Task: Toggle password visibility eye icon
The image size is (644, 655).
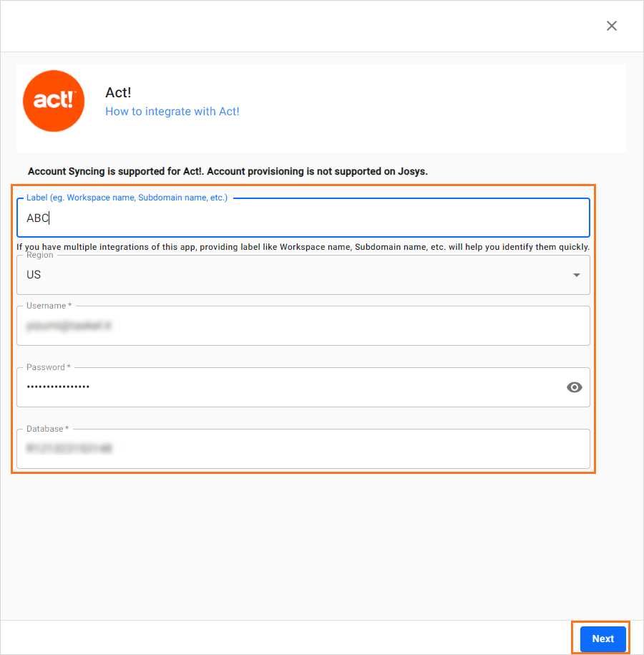Action: (575, 387)
